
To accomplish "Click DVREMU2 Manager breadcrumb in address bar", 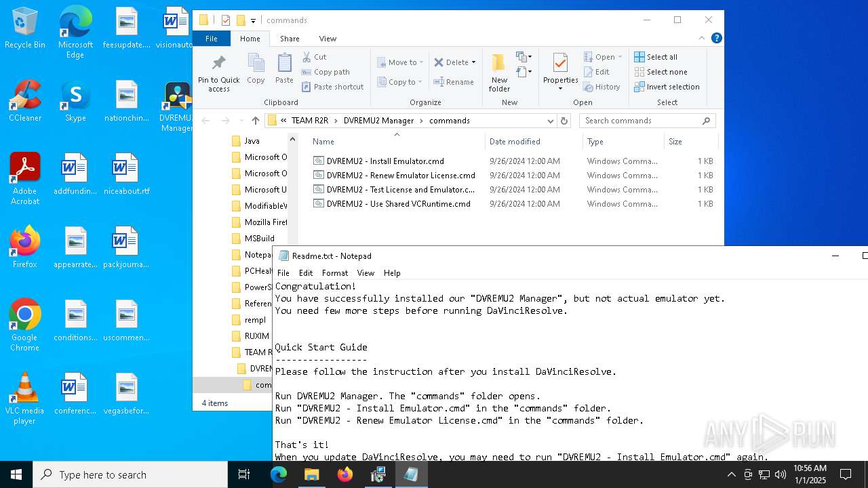I will [x=378, y=121].
